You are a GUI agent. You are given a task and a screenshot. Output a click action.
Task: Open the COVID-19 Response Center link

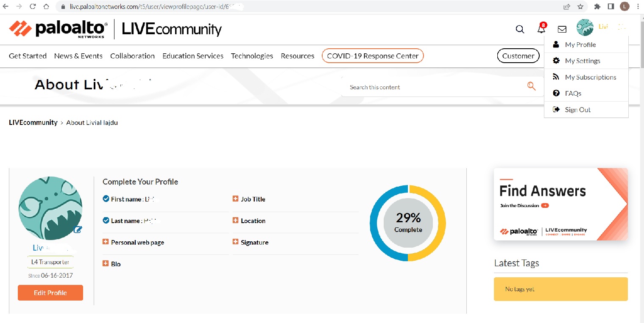tap(373, 56)
